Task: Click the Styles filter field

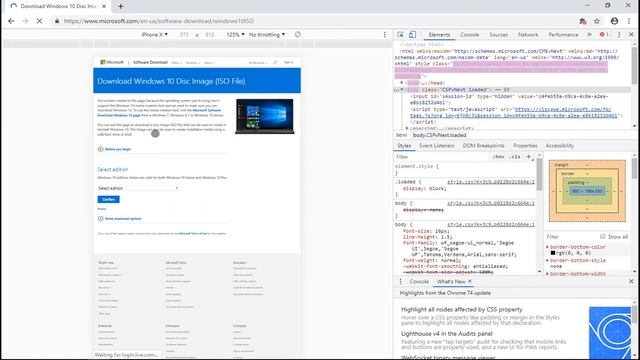Action: pos(441,157)
